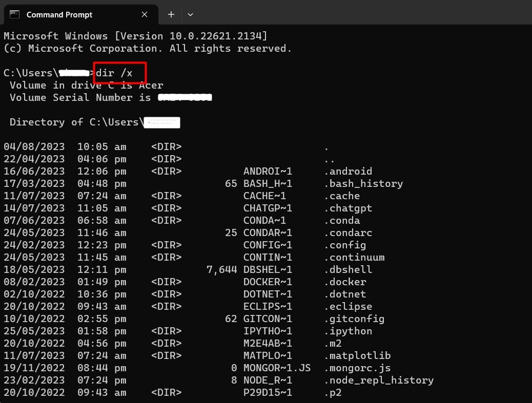Click the '.config' directory name

(x=345, y=245)
